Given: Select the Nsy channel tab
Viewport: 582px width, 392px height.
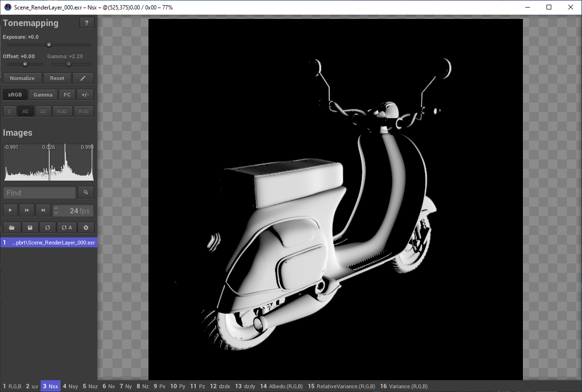Looking at the screenshot, I should pyautogui.click(x=70, y=386).
